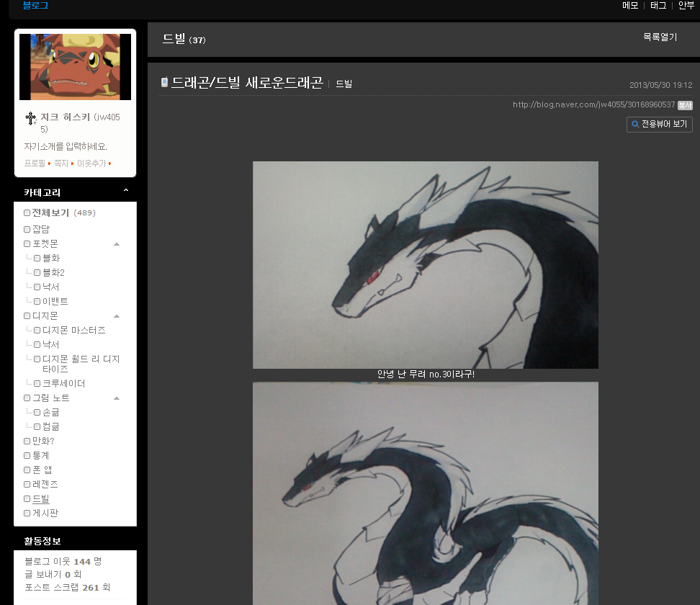
Task: Collapse the 카테고리 sidebar section
Action: [x=126, y=192]
